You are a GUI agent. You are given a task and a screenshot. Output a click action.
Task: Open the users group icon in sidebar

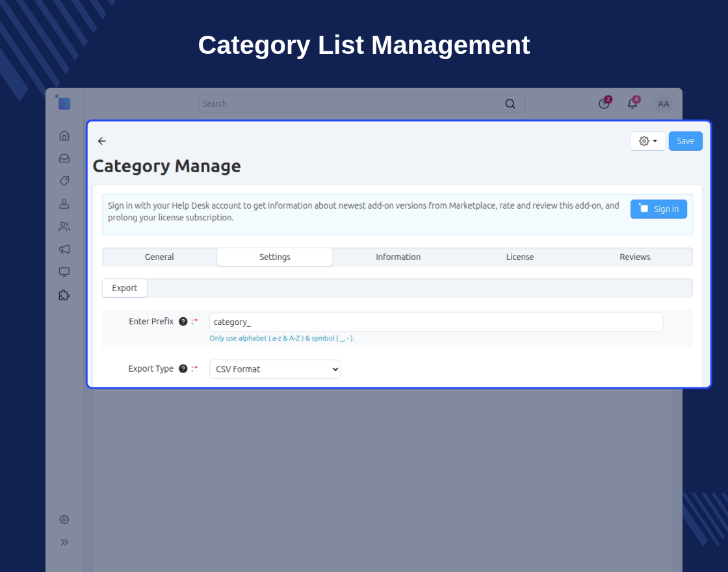[64, 227]
